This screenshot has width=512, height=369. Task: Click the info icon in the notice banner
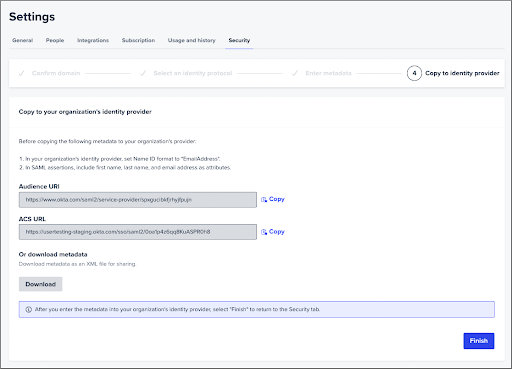click(29, 309)
